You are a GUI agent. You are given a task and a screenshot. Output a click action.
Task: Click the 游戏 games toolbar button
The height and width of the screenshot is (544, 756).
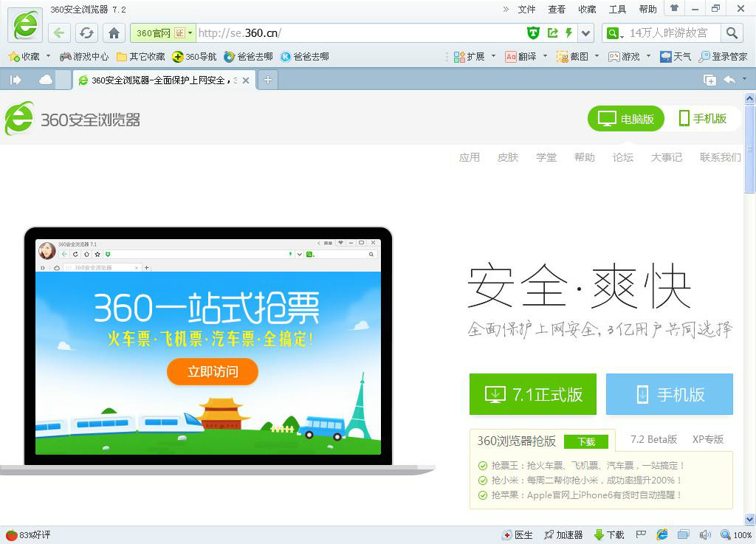click(624, 56)
